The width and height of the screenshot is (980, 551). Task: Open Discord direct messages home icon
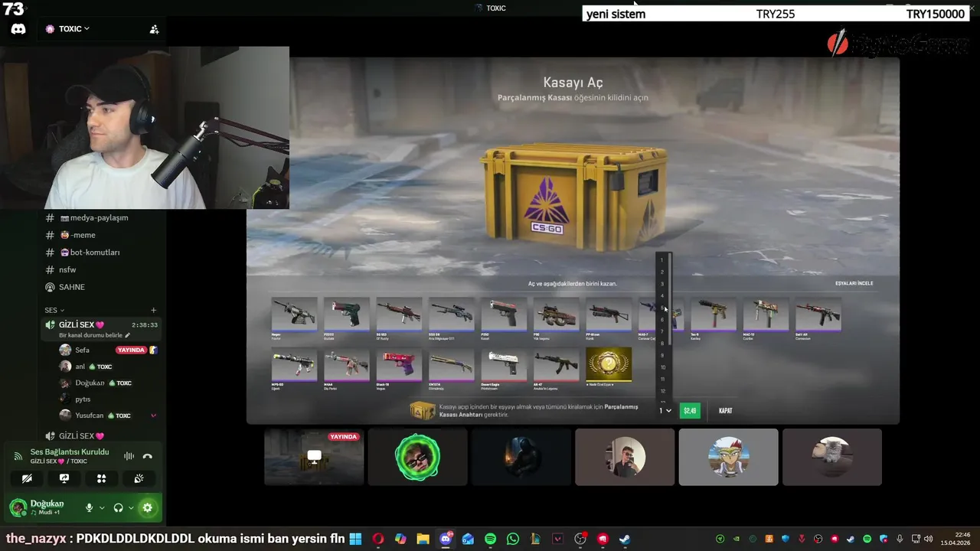click(18, 29)
